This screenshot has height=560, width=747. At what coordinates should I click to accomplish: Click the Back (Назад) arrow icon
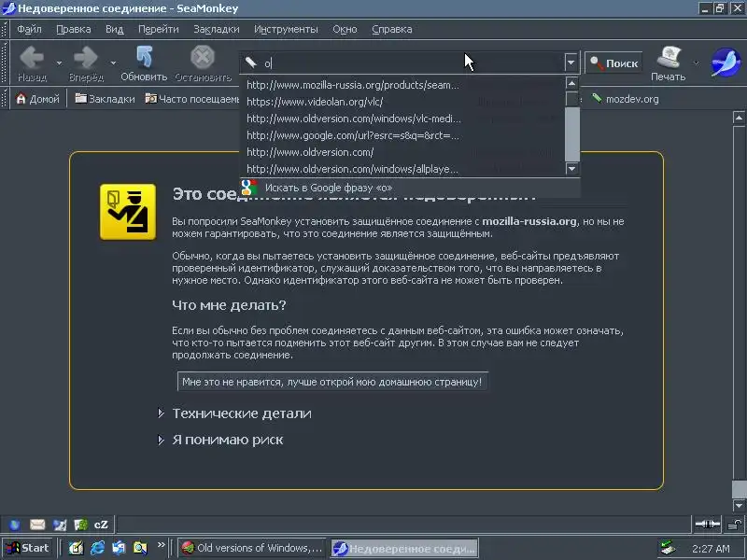coord(32,58)
